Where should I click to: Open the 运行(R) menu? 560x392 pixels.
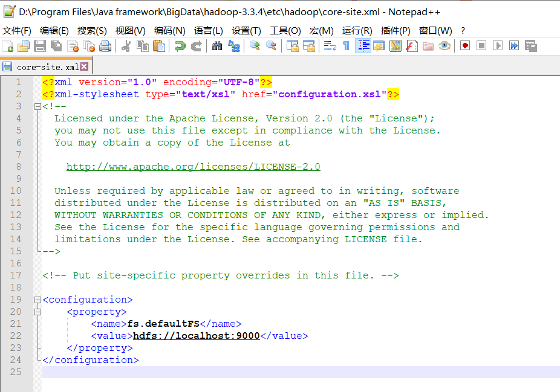(357, 31)
